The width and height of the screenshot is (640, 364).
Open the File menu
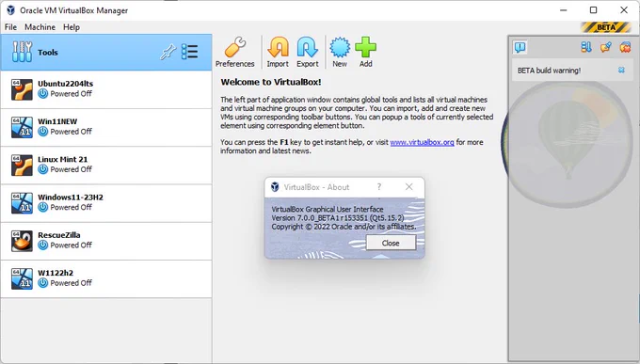10,27
